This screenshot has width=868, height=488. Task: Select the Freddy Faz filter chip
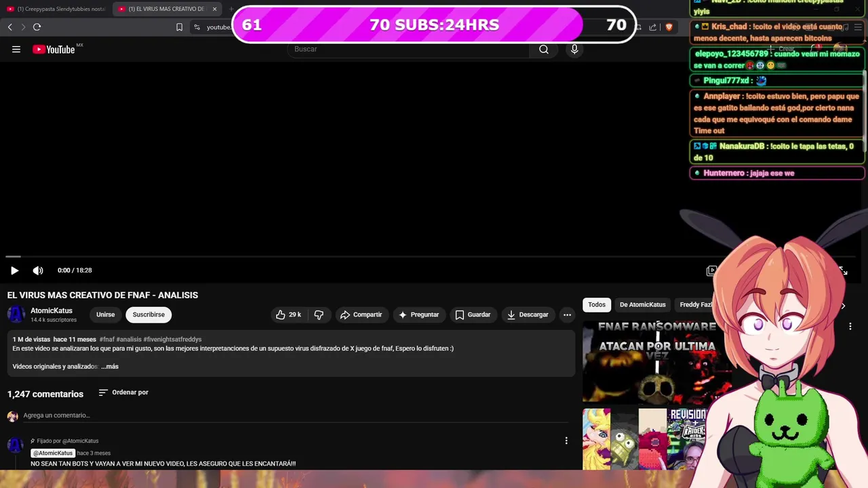(696, 304)
